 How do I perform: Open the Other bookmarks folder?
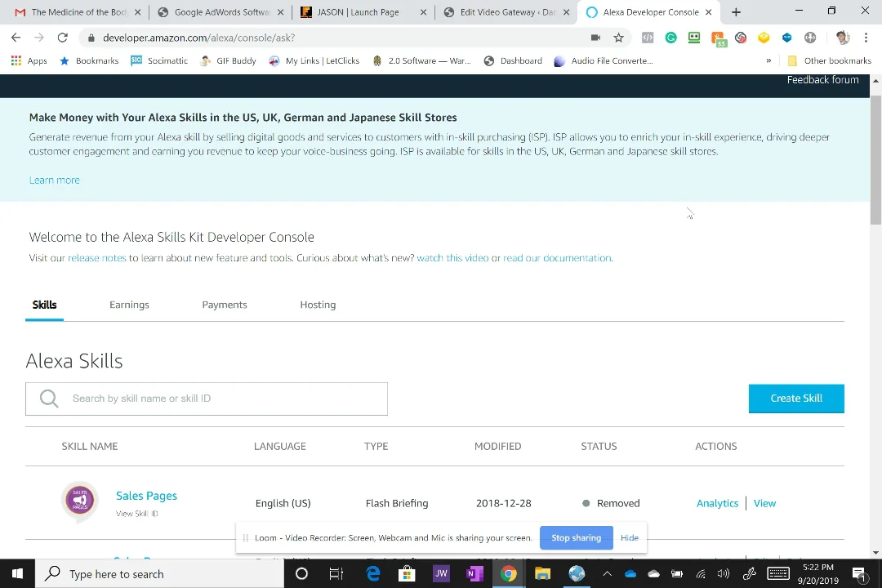tap(829, 60)
